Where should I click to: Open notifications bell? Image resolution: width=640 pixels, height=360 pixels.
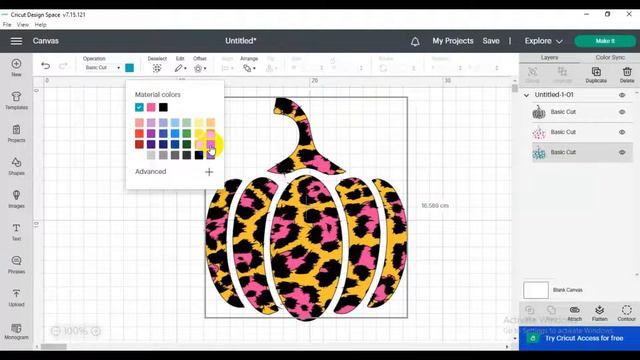coord(415,41)
